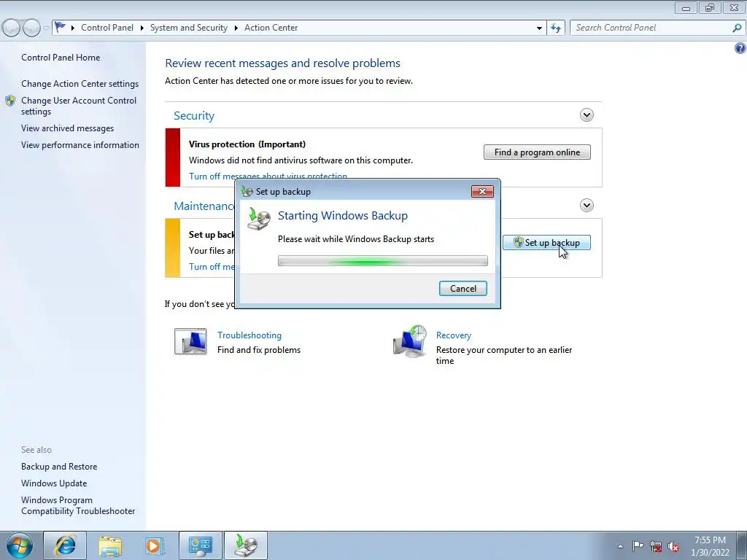747x560 pixels.
Task: Switch to Windows Backup taskbar button
Action: point(246,545)
